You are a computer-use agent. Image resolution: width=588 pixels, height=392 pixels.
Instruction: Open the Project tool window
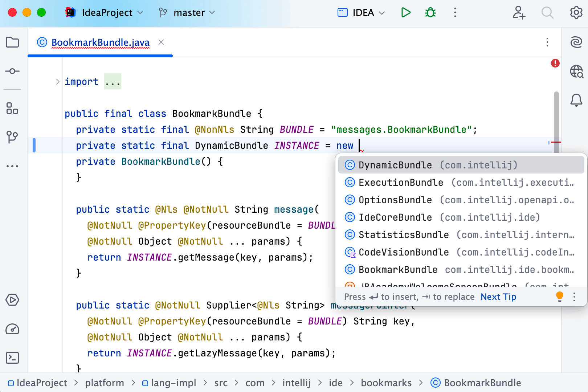pyautogui.click(x=12, y=42)
